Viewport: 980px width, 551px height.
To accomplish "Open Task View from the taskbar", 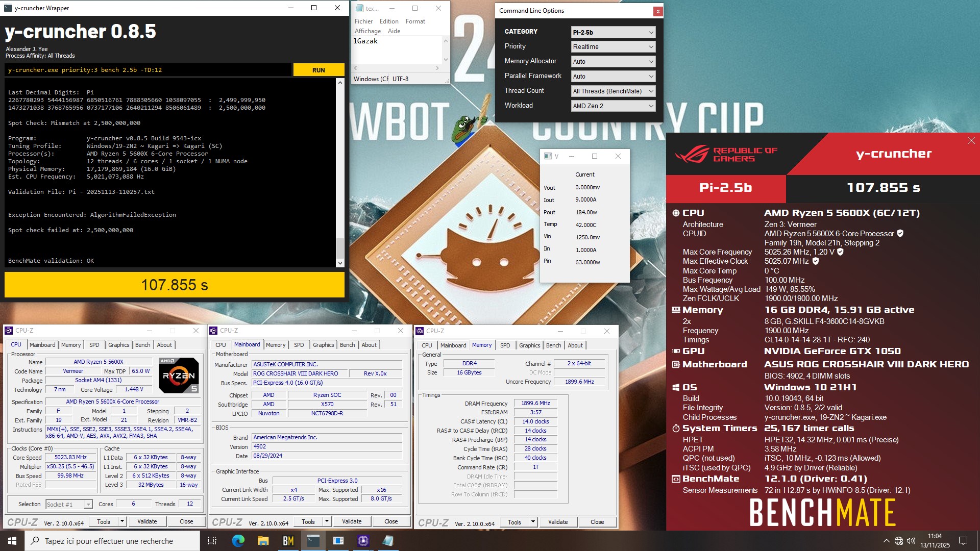I will (212, 541).
